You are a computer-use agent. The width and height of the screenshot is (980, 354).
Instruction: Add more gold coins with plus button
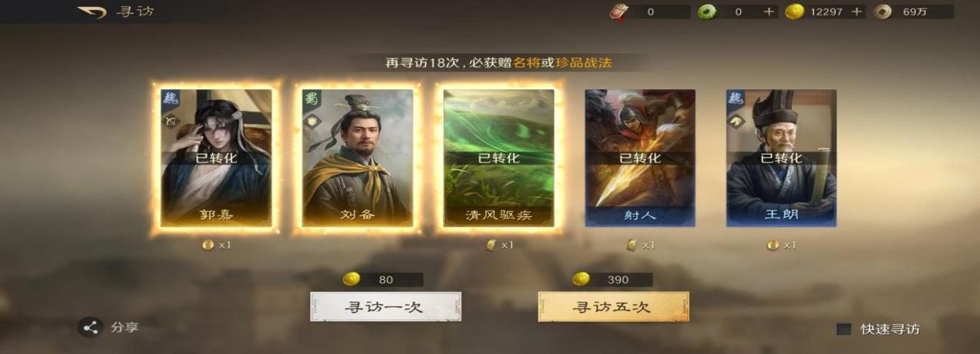coord(858,12)
